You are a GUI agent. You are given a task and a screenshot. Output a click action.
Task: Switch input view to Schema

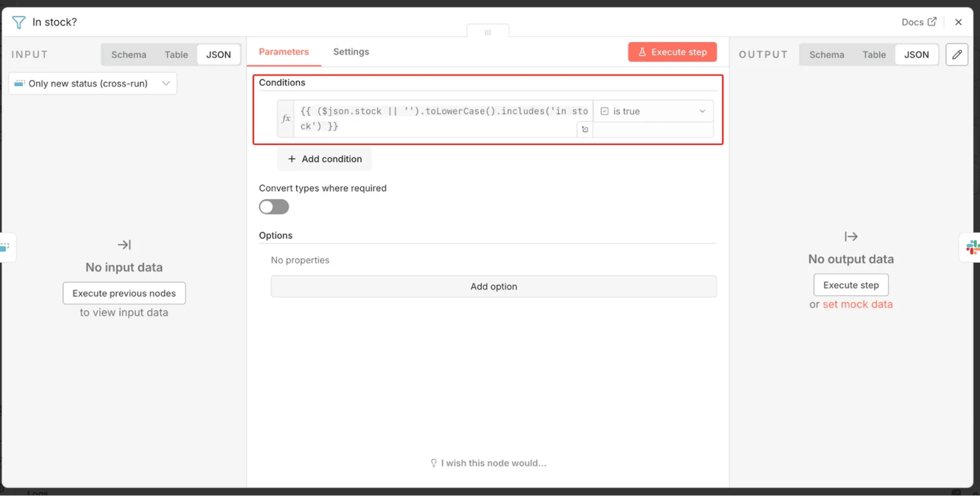tap(128, 54)
